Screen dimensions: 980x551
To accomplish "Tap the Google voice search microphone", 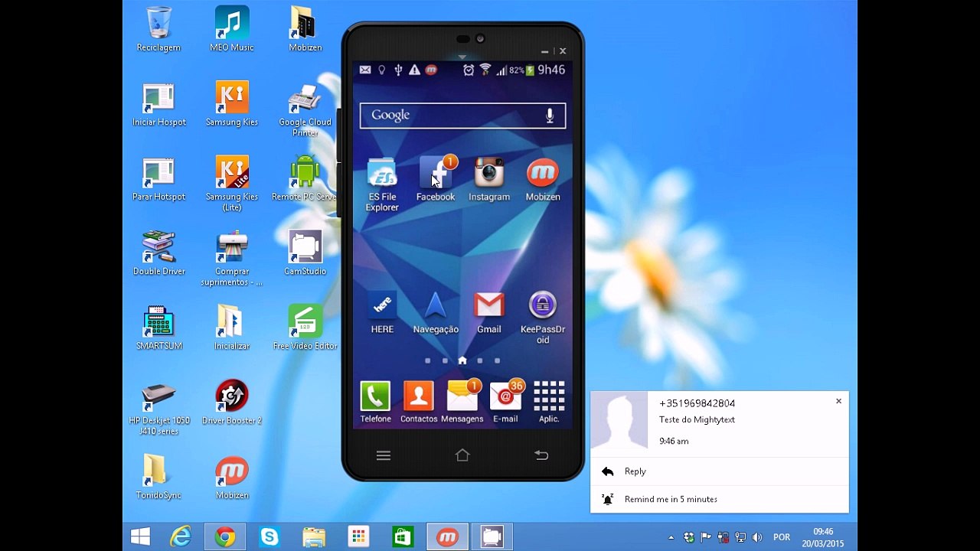I will [x=549, y=116].
